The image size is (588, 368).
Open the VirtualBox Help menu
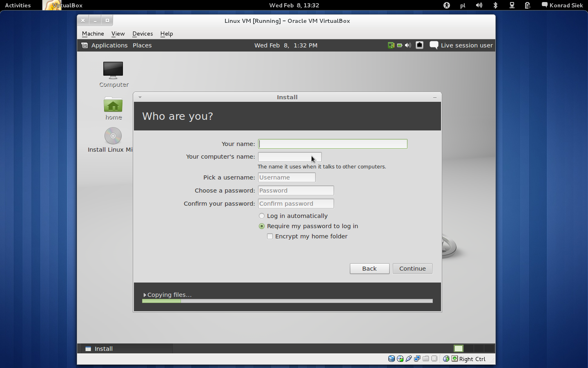coord(167,34)
